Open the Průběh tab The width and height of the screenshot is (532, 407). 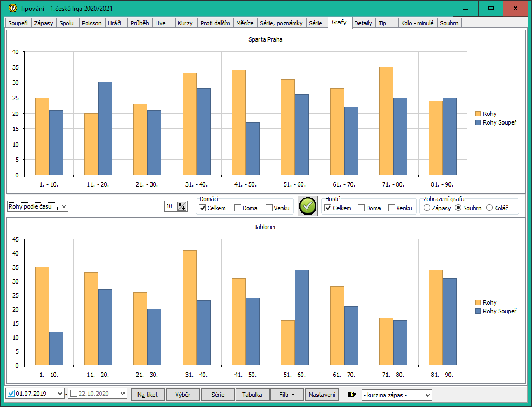(140, 23)
